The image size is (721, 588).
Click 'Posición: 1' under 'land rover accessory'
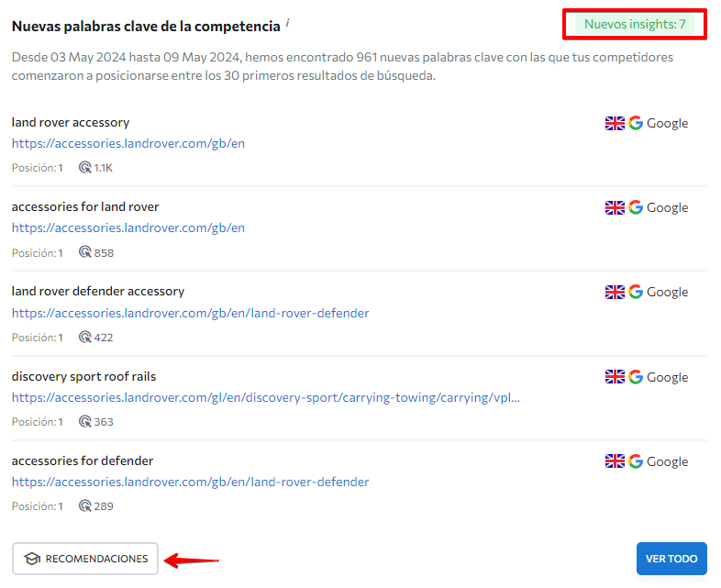pos(38,168)
